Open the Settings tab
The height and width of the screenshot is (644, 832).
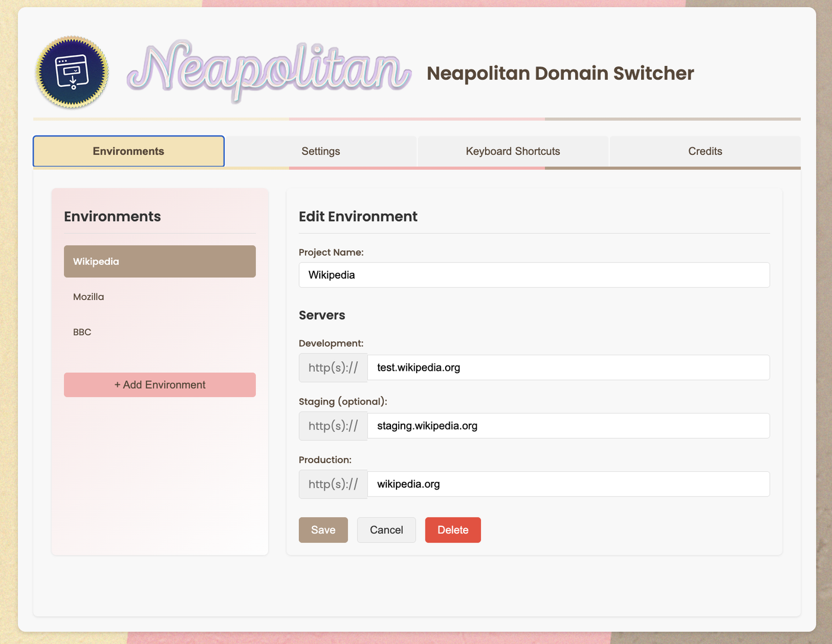click(x=321, y=151)
